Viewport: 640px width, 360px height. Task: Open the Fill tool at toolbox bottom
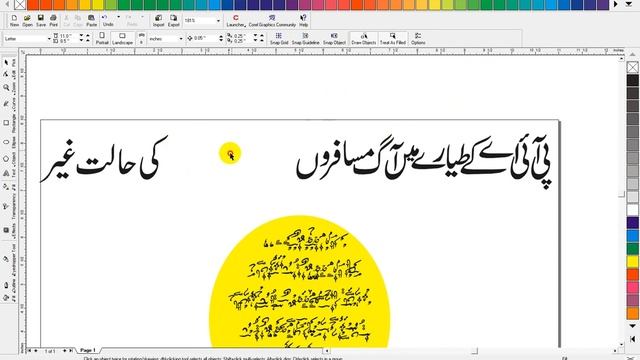(6, 298)
